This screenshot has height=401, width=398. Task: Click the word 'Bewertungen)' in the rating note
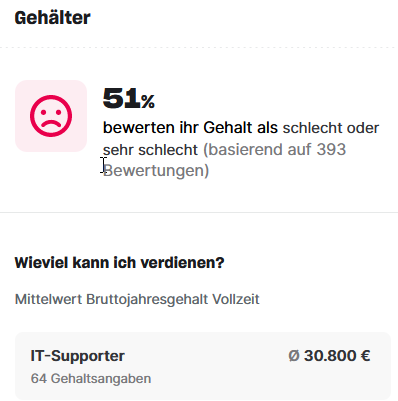(x=156, y=171)
